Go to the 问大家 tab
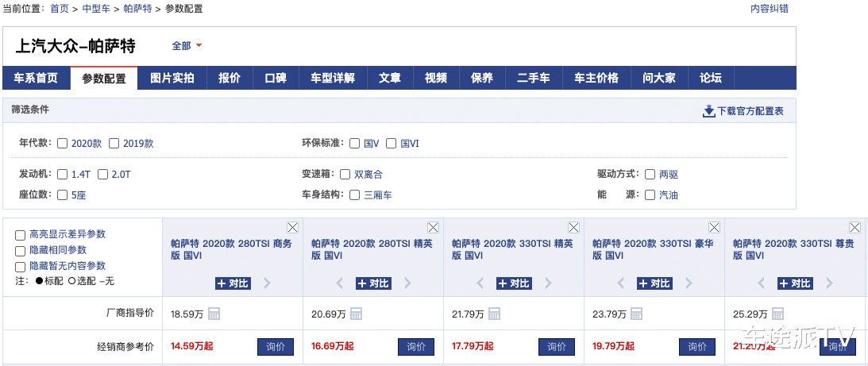This screenshot has height=366, width=868. (659, 78)
